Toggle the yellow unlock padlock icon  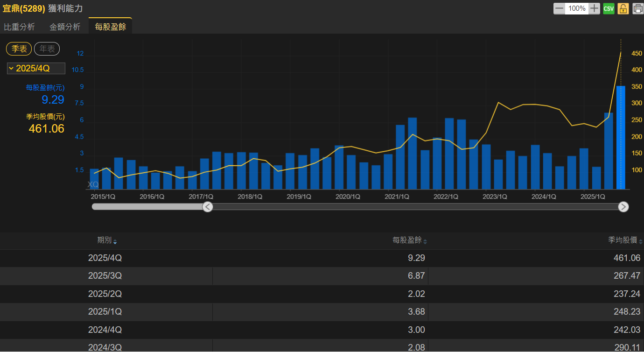pos(623,8)
